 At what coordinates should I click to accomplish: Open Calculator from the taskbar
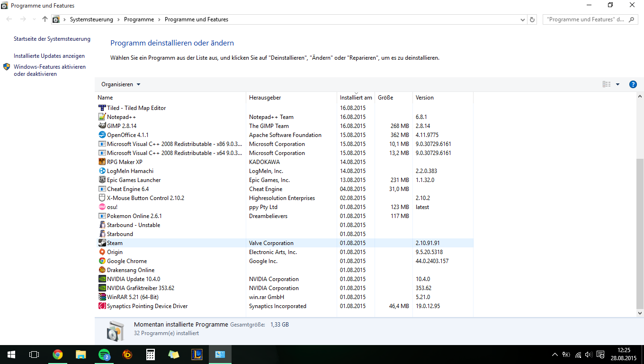(x=151, y=354)
